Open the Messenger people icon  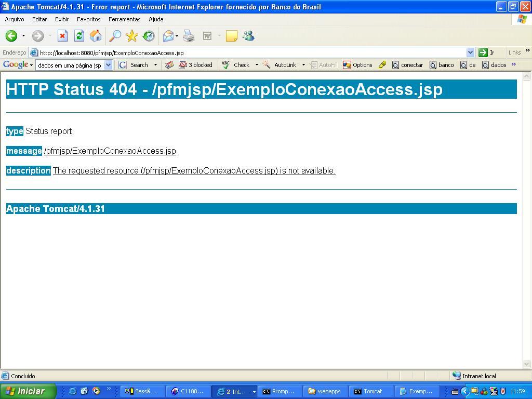248,36
